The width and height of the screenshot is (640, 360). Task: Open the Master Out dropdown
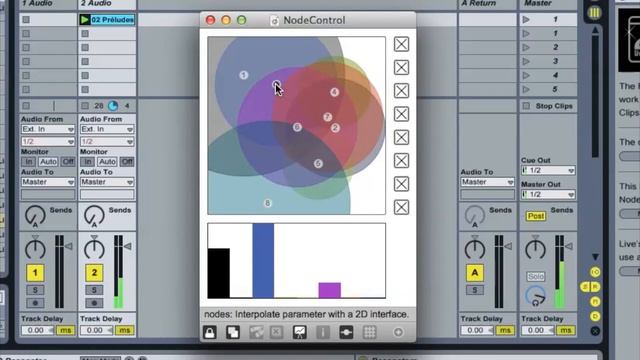(x=548, y=195)
